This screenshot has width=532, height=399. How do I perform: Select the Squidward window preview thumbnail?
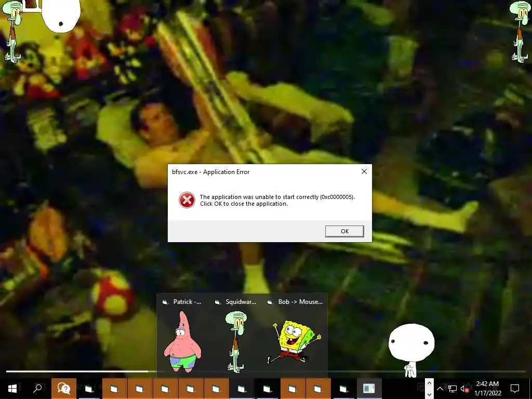click(235, 342)
